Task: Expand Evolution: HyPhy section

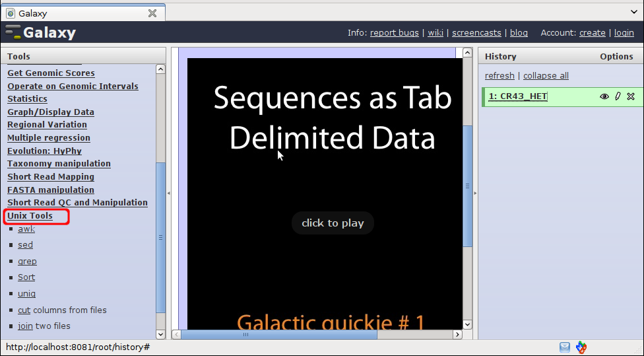Action: coord(44,151)
